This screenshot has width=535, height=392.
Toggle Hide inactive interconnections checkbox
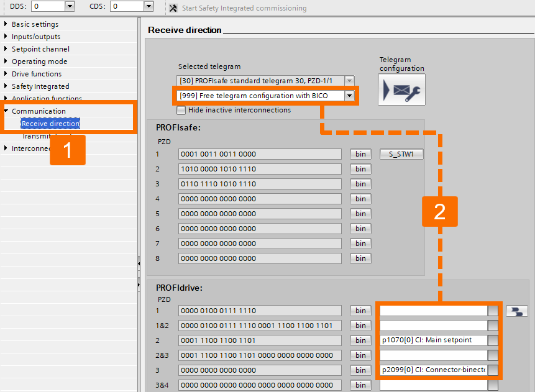pyautogui.click(x=181, y=110)
